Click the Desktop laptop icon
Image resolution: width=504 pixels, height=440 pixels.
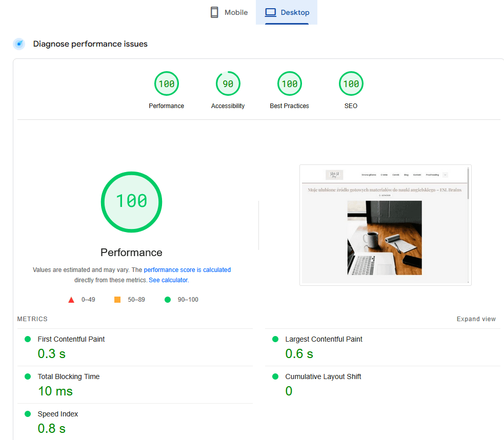coord(270,12)
